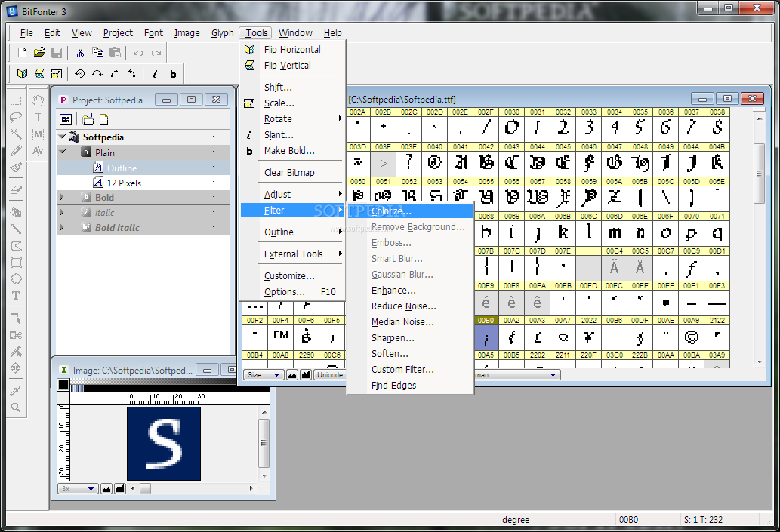Select the Pencil tool

click(16, 150)
